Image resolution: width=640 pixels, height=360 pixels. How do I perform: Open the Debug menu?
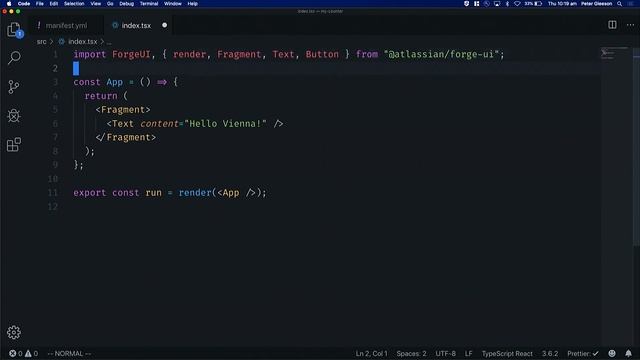127,4
